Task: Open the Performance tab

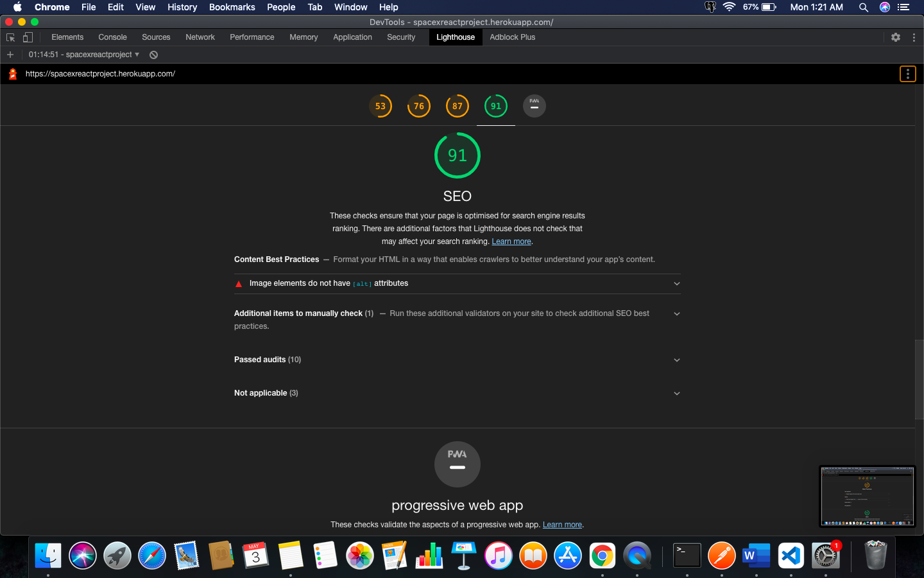Action: (252, 37)
